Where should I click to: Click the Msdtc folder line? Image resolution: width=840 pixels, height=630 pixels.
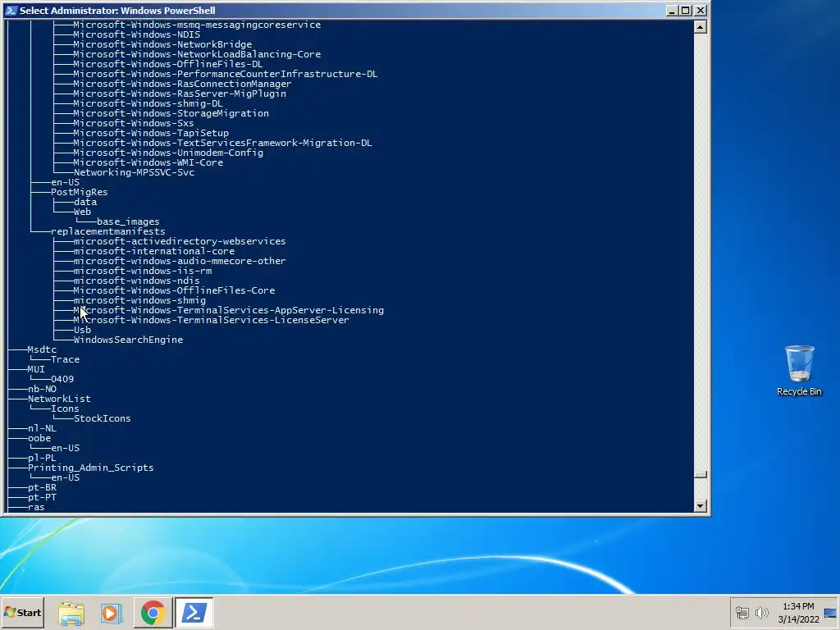coord(42,349)
